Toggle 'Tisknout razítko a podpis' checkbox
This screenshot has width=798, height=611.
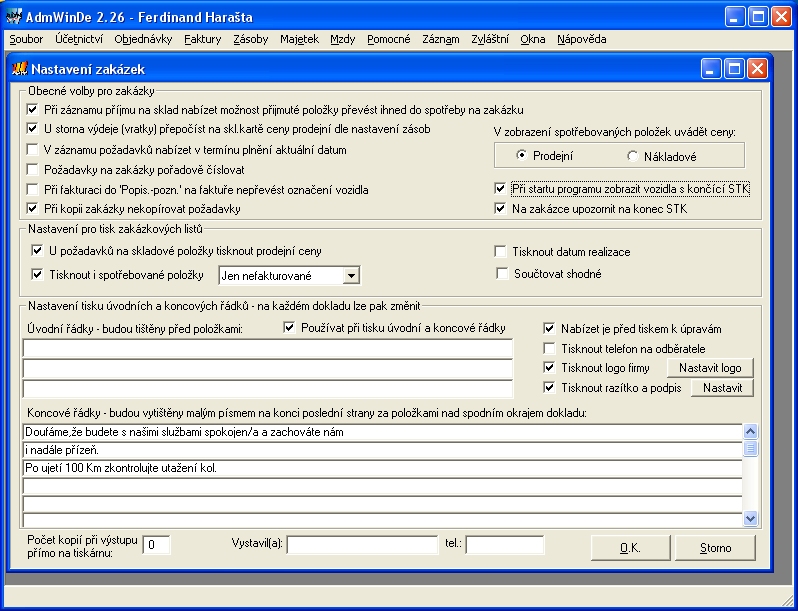pyautogui.click(x=549, y=388)
